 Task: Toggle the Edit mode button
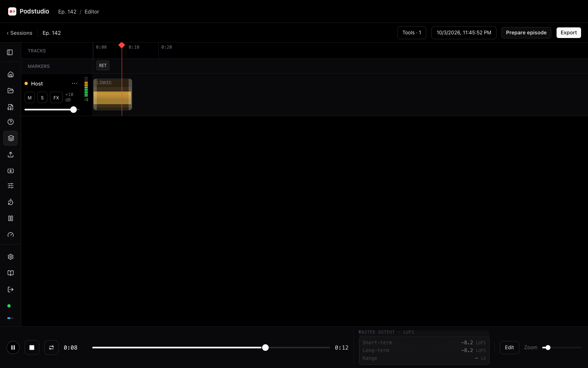point(510,348)
